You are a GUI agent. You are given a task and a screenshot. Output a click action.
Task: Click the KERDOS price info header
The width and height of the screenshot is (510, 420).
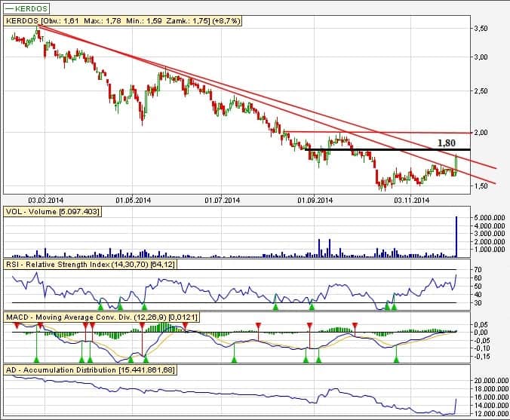click(123, 22)
